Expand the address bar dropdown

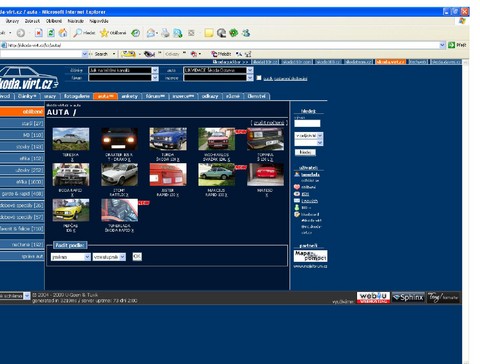(442, 45)
